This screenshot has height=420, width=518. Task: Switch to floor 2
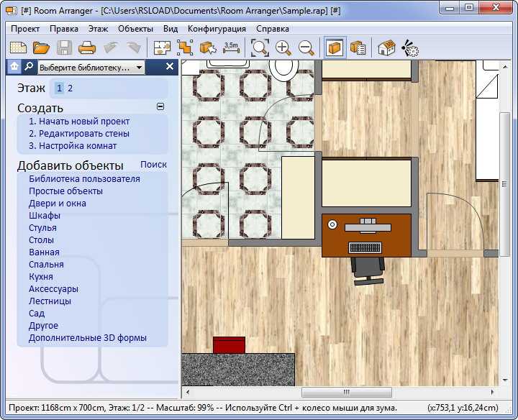70,88
